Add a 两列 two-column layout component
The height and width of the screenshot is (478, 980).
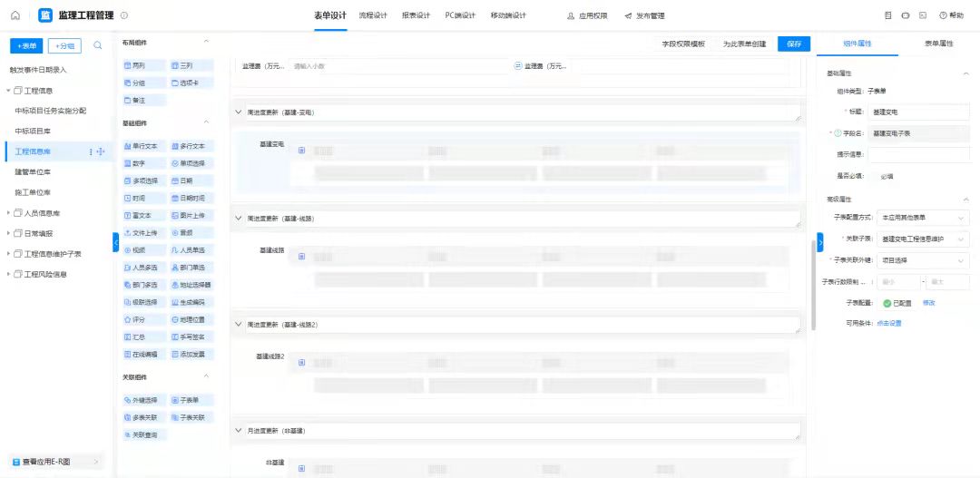[x=143, y=65]
